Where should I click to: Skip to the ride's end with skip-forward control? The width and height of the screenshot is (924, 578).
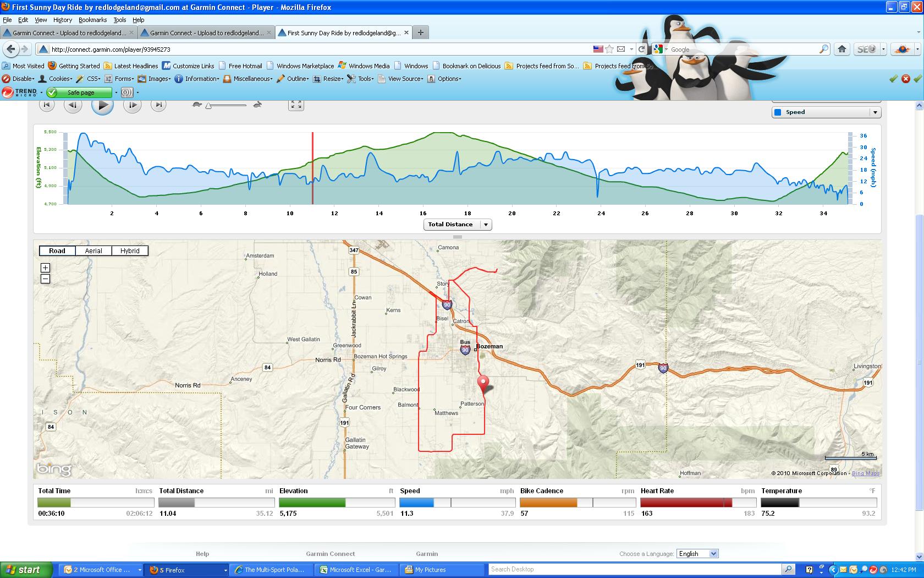click(158, 104)
